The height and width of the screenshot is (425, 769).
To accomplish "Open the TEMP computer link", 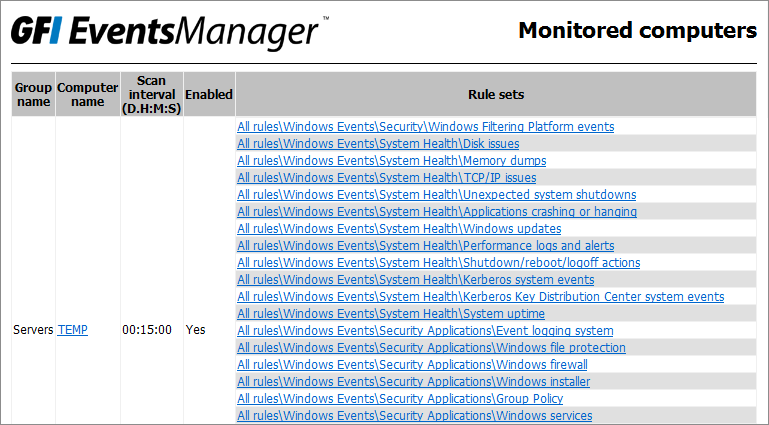I will pos(73,330).
